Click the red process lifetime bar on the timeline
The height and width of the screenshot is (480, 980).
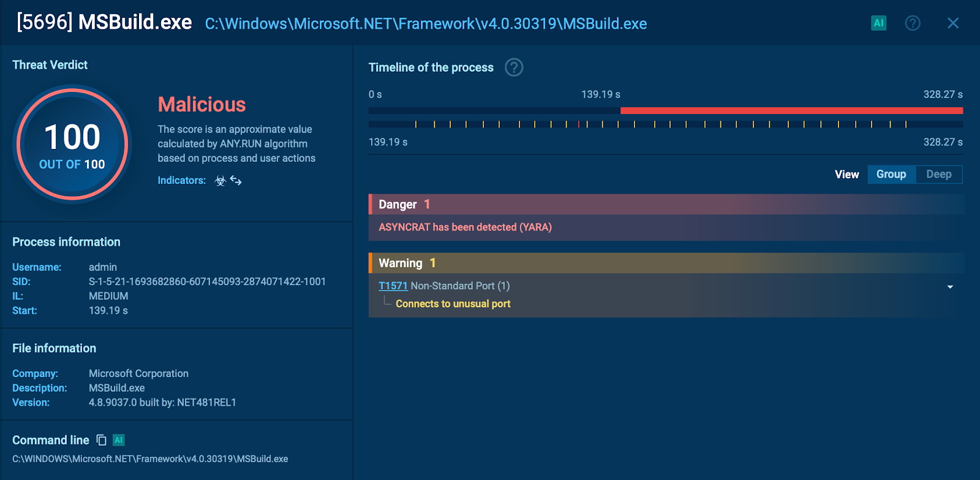click(x=791, y=111)
